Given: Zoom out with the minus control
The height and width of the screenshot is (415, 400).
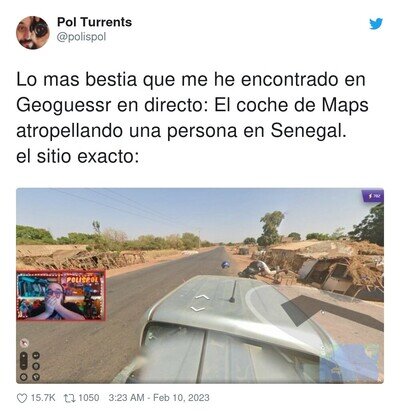Looking at the screenshot, I should point(24,365).
